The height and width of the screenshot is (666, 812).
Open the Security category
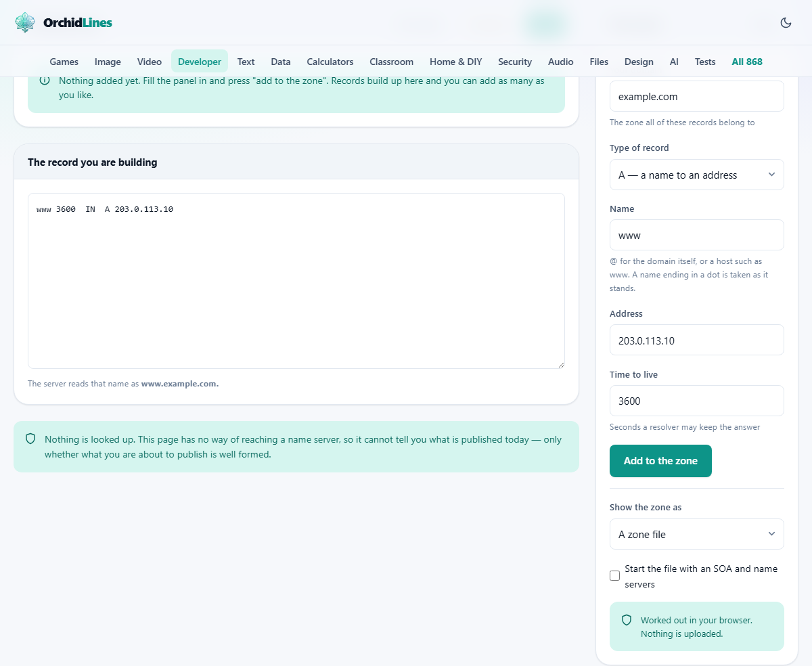pyautogui.click(x=515, y=62)
